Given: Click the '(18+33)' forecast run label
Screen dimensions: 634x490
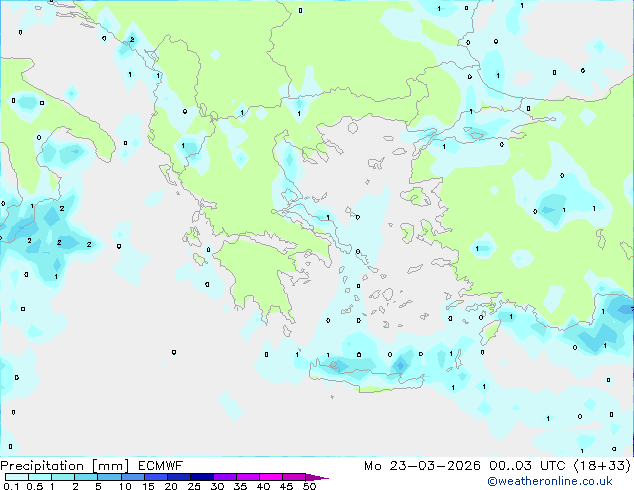Looking at the screenshot, I should [x=602, y=466].
